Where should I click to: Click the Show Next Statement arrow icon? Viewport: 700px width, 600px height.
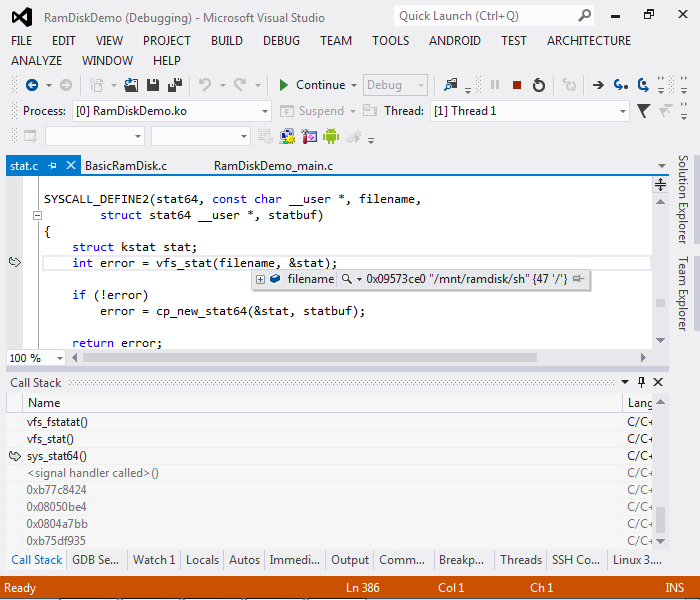(598, 85)
